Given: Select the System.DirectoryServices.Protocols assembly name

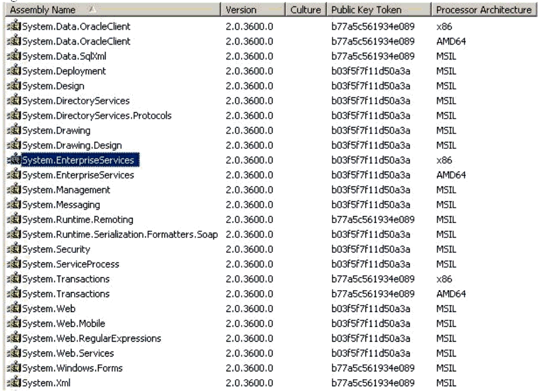Looking at the screenshot, I should [x=96, y=115].
